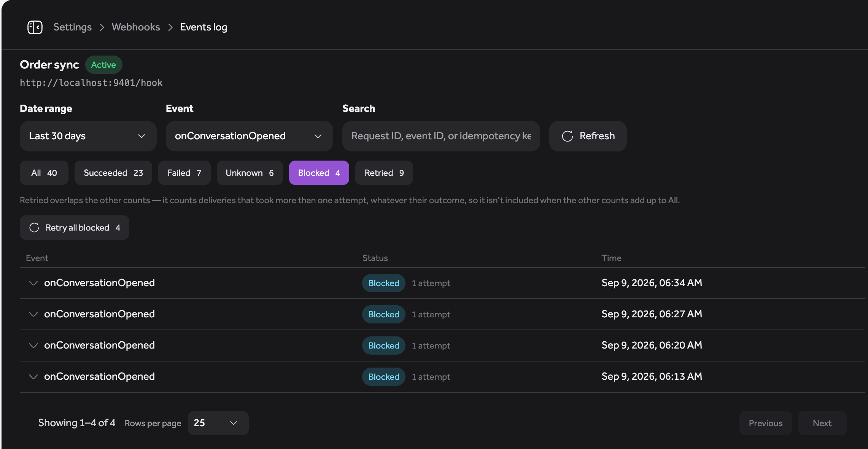Screen dimensions: 868x449
Task: Open the Rows per page dropdown
Action: (218, 423)
